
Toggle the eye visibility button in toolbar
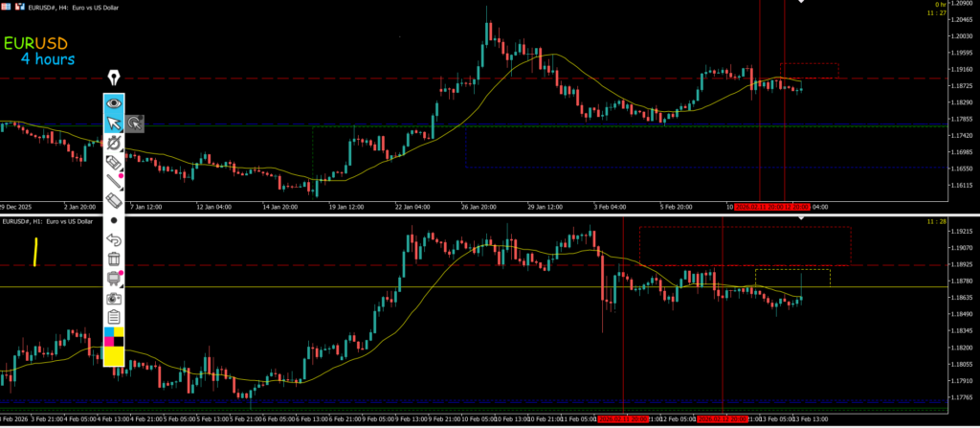pyautogui.click(x=114, y=102)
